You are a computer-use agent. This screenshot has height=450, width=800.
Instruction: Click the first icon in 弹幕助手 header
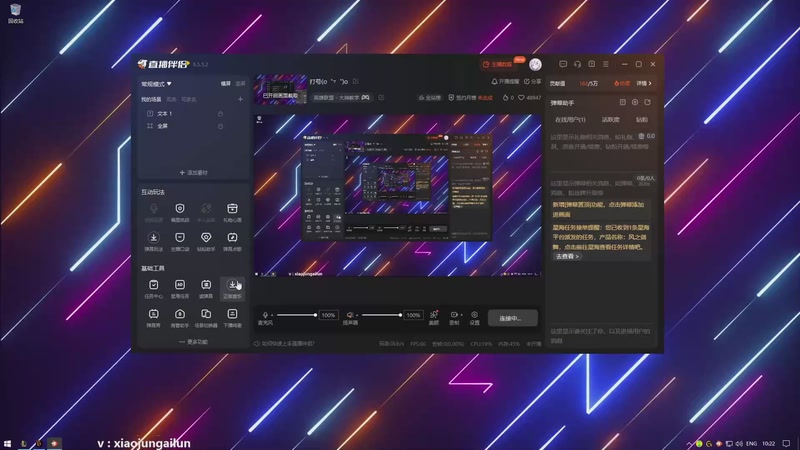click(x=622, y=102)
